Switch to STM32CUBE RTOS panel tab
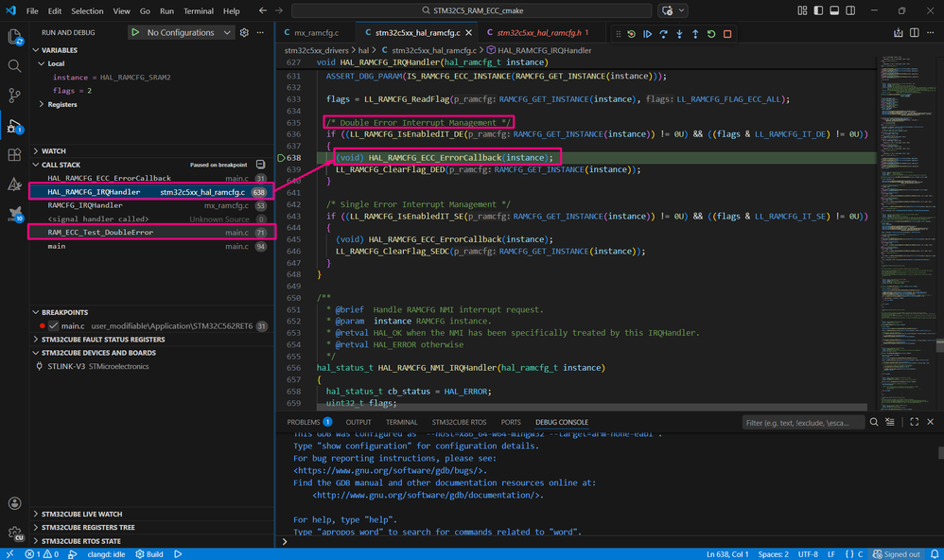 459,422
